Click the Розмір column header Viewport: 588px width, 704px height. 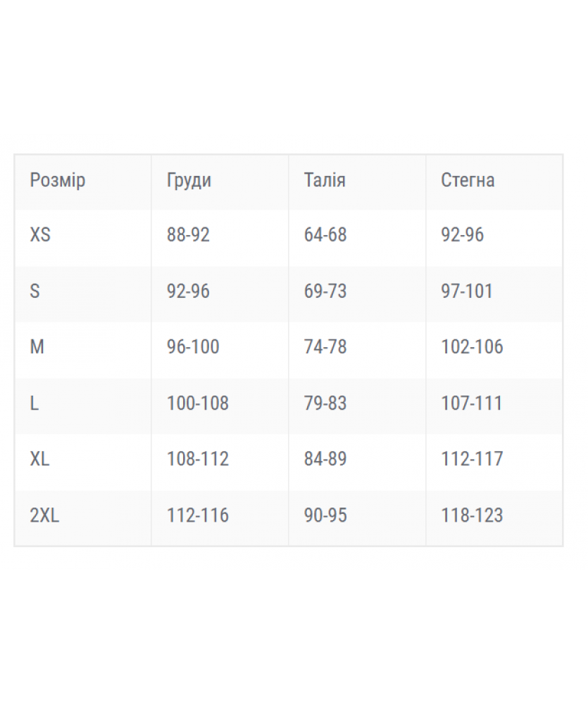click(58, 180)
